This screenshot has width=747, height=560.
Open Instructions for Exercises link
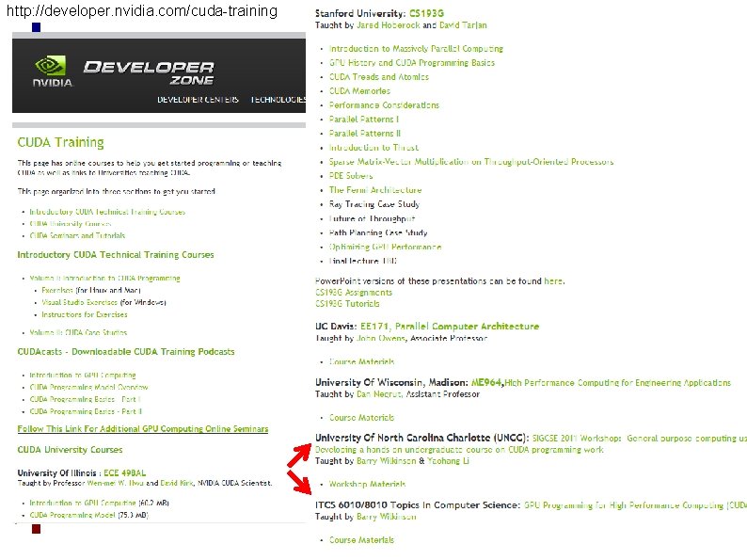[85, 314]
